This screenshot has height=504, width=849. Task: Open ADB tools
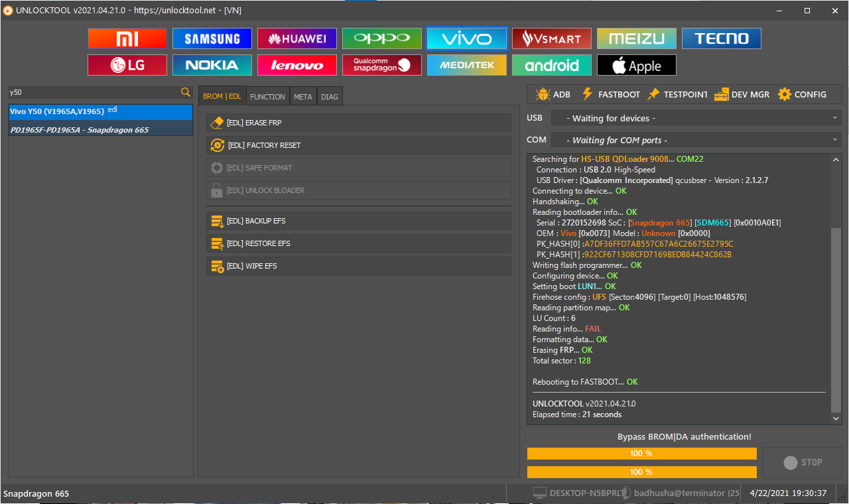[x=553, y=94]
